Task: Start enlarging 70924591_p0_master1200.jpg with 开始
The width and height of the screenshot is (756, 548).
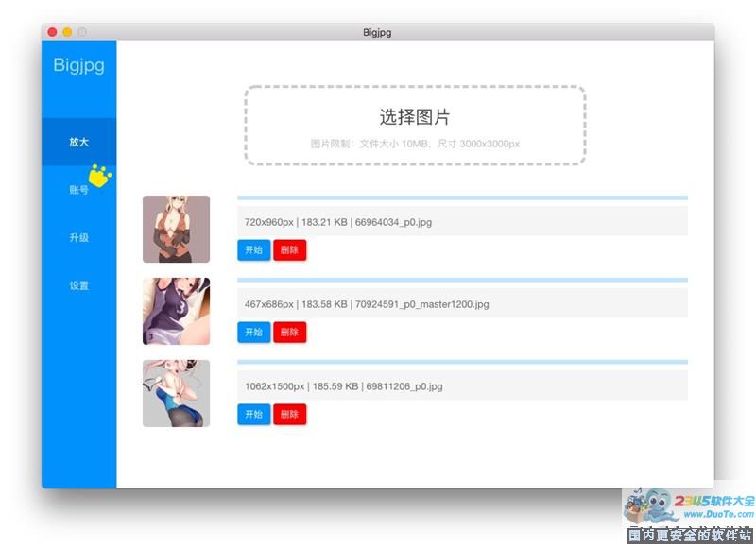Action: click(x=253, y=332)
